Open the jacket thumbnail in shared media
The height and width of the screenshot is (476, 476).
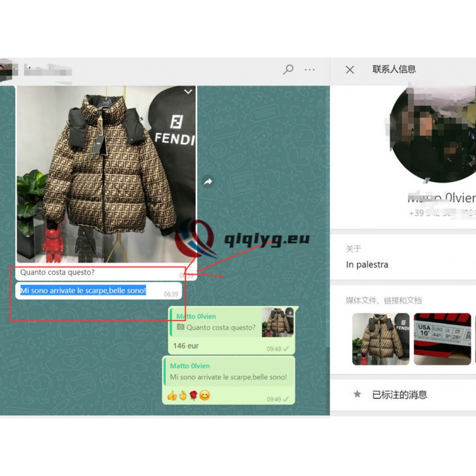[381, 339]
